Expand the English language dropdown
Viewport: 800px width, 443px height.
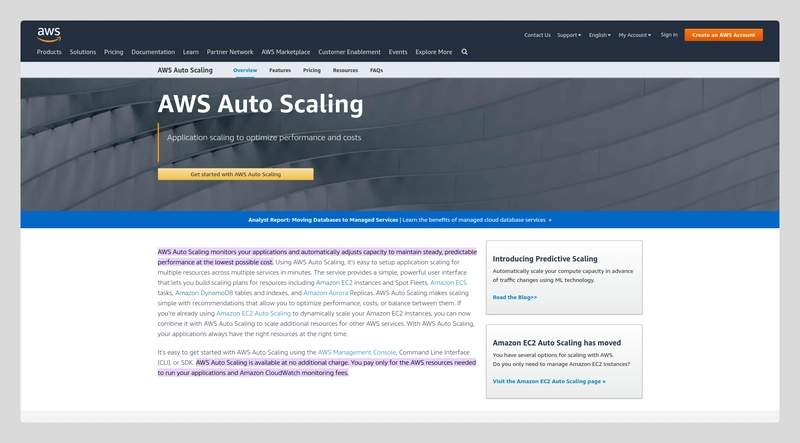tap(599, 35)
